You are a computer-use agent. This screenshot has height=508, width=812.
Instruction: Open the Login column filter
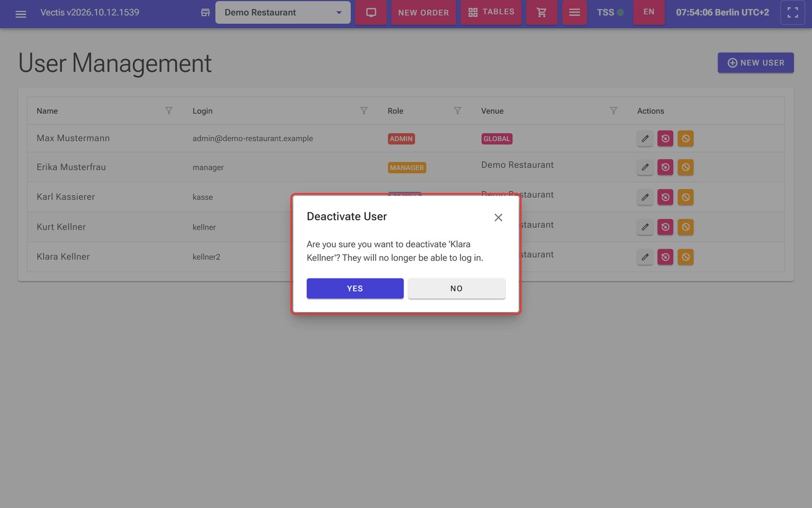[x=364, y=110]
